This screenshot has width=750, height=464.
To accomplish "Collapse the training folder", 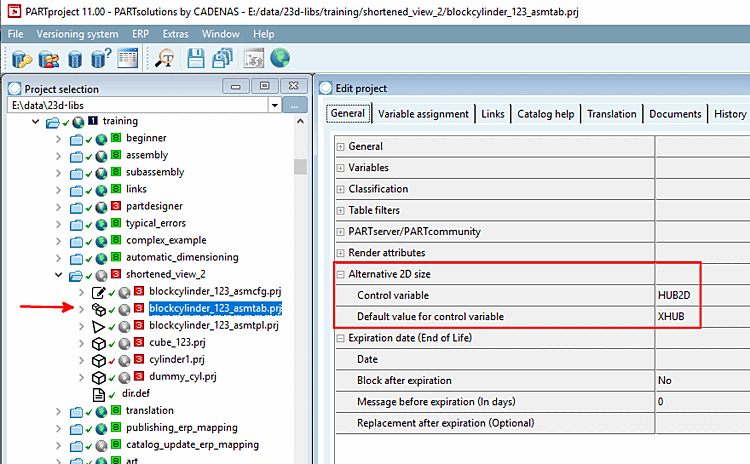I will [35, 122].
